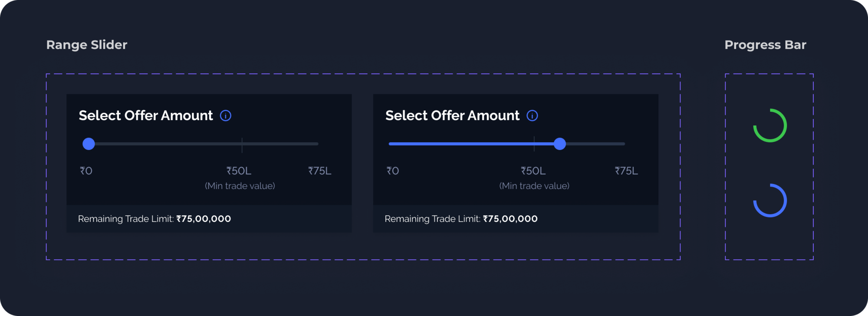Click the ₹50L label on left slider
This screenshot has width=868, height=316.
[239, 171]
